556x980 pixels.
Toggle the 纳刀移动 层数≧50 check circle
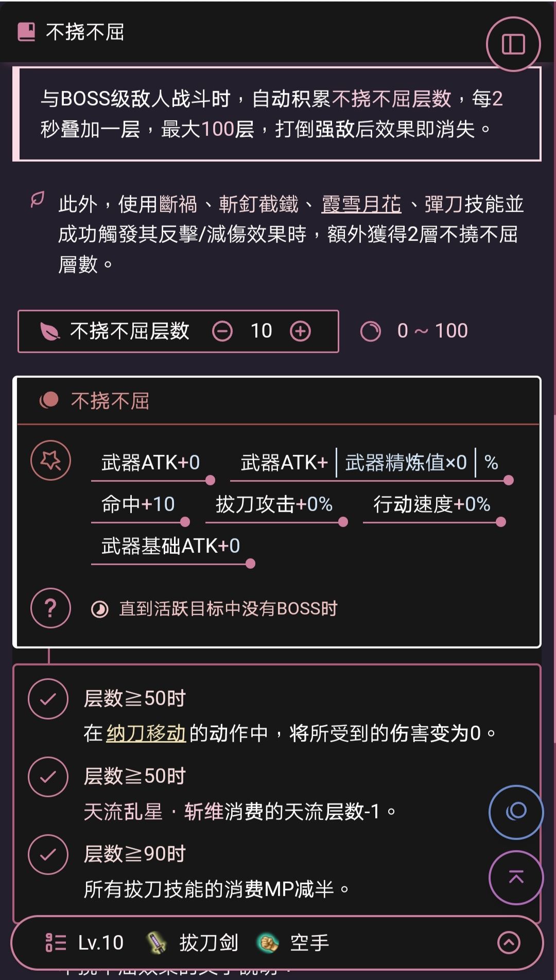tap(48, 699)
